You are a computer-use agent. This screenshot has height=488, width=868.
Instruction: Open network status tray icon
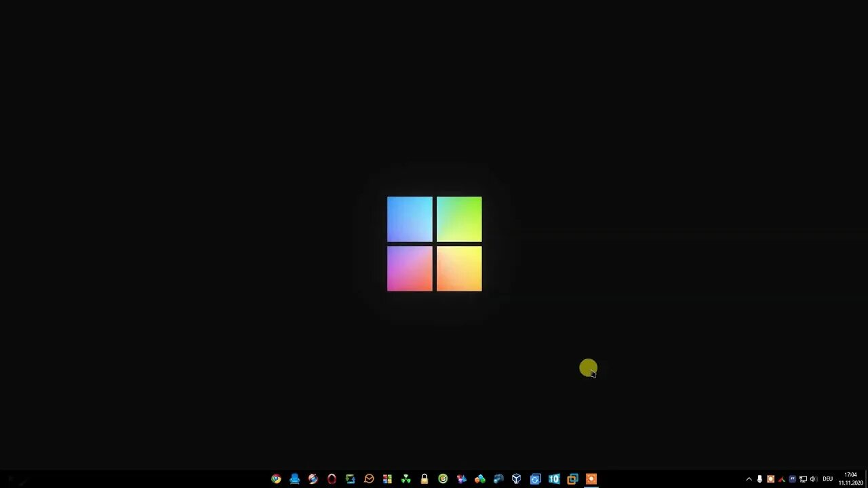[803, 479]
